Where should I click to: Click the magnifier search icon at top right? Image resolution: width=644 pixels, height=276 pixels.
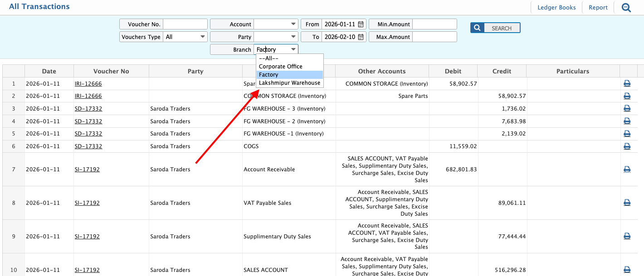[626, 7]
